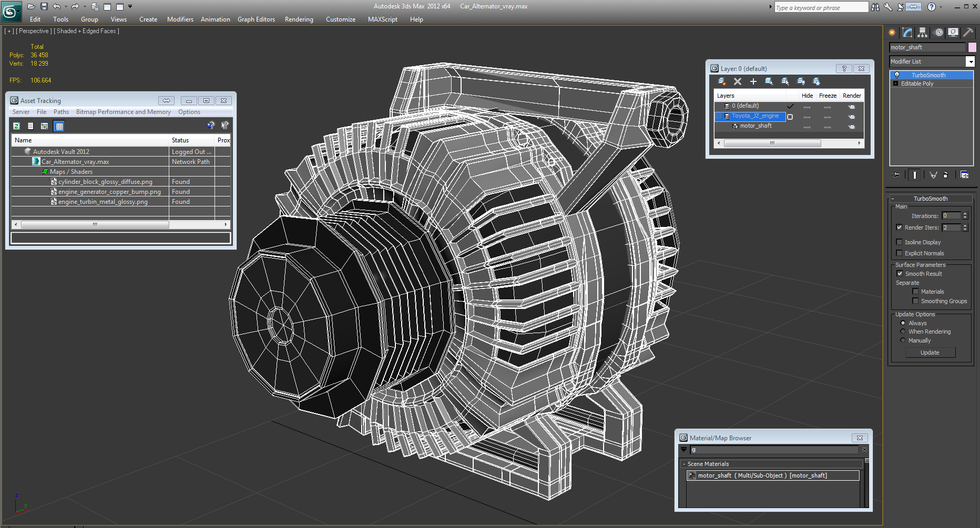Click Show End Result toggle icon
The image size is (980, 528).
tap(915, 175)
